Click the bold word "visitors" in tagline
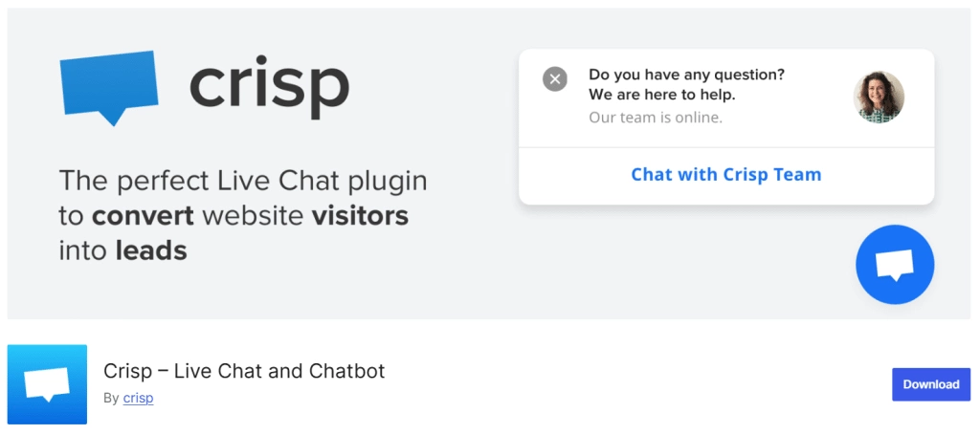 pos(360,216)
